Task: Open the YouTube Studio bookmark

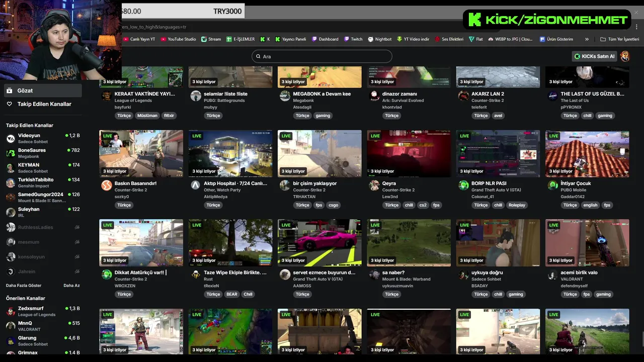Action: [178, 39]
